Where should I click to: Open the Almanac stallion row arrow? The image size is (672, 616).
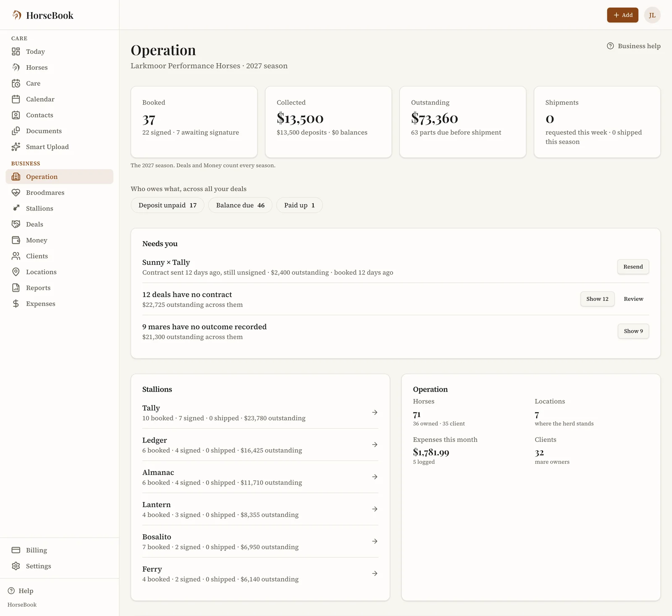pos(375,477)
